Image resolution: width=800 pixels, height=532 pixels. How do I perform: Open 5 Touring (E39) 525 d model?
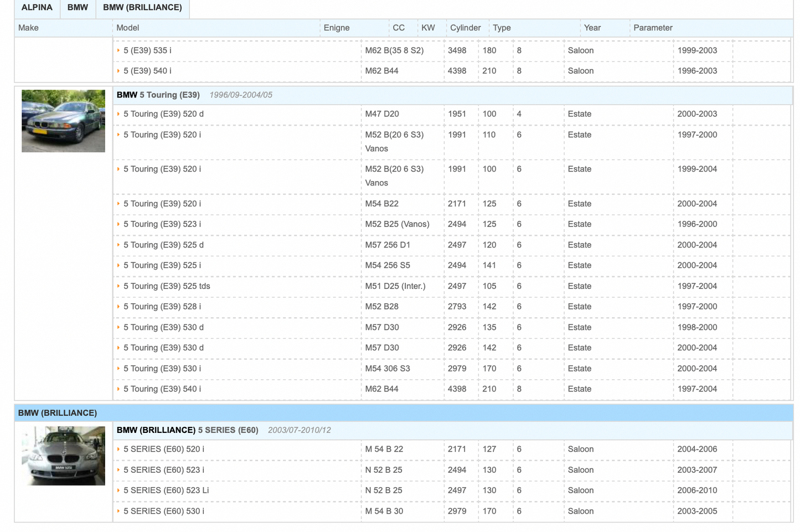pos(163,245)
